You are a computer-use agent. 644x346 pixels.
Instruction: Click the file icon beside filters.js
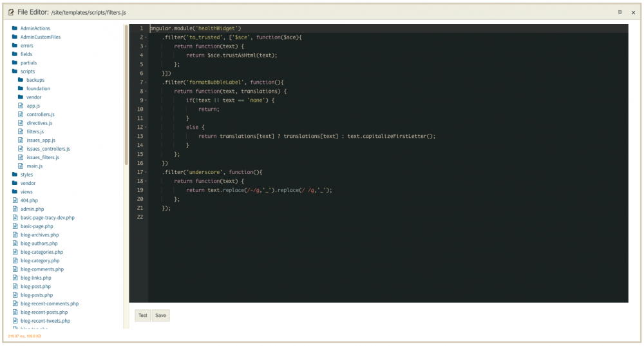[x=20, y=131]
